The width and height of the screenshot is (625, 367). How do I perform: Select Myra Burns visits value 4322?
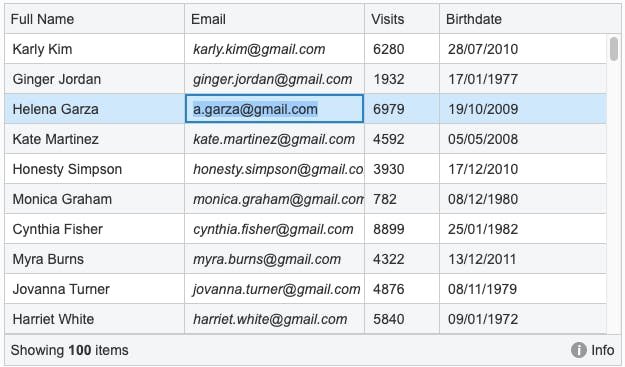point(402,259)
